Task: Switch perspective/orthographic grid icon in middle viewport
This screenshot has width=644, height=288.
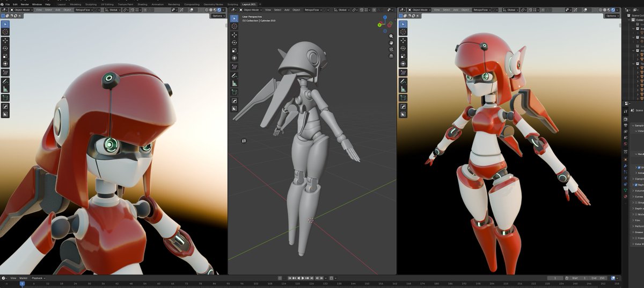Action: click(391, 55)
